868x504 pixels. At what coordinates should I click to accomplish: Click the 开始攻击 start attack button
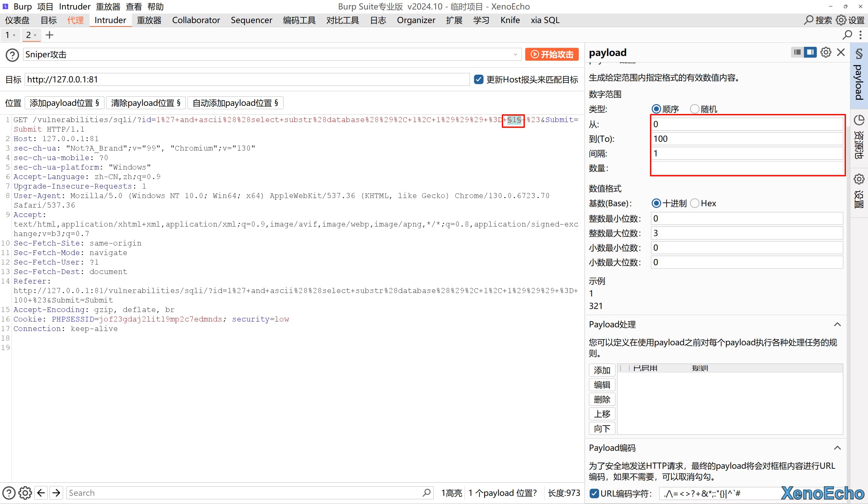click(552, 54)
